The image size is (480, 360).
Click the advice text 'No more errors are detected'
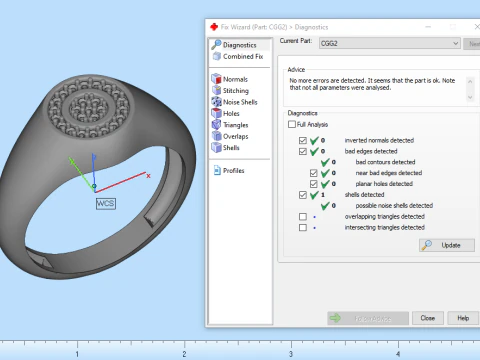(x=327, y=81)
